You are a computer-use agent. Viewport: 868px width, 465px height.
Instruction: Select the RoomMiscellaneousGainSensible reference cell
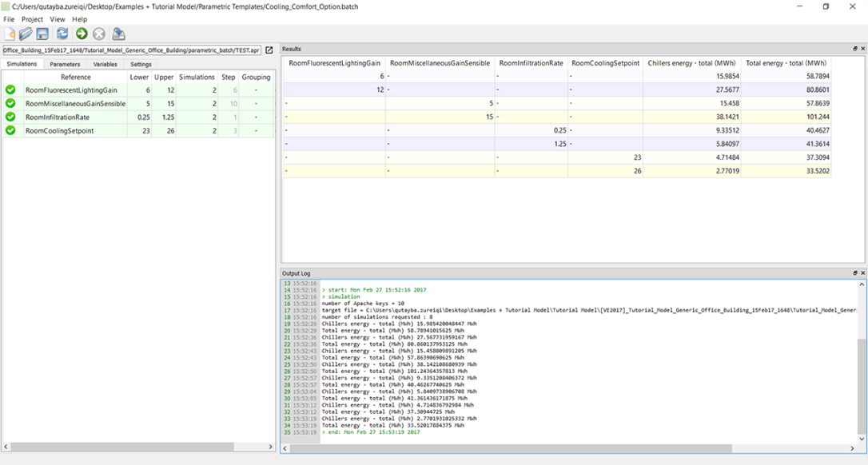(x=75, y=104)
